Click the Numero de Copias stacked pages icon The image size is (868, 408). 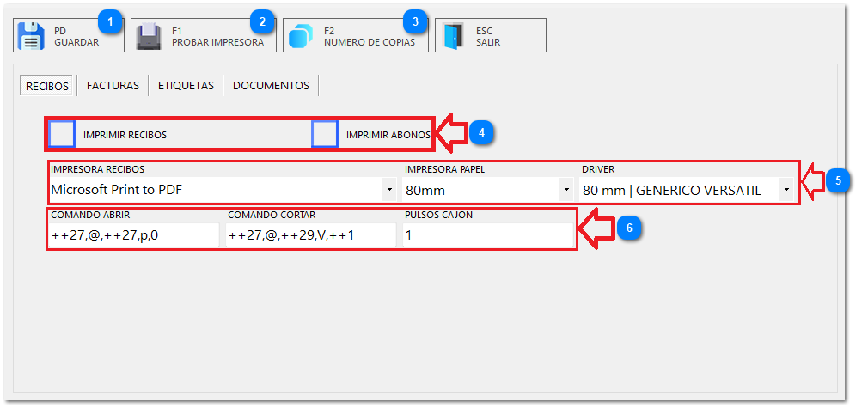point(302,36)
